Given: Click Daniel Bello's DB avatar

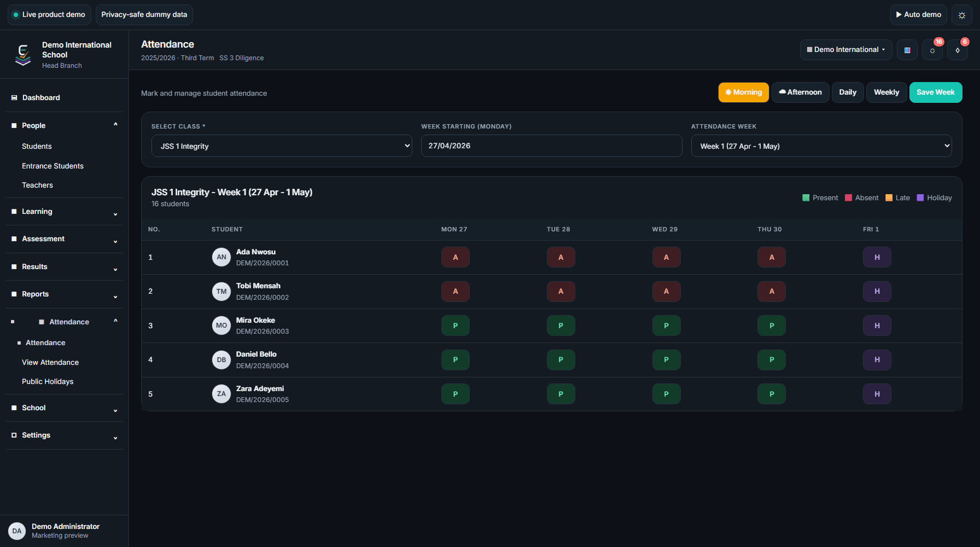Looking at the screenshot, I should coord(221,360).
